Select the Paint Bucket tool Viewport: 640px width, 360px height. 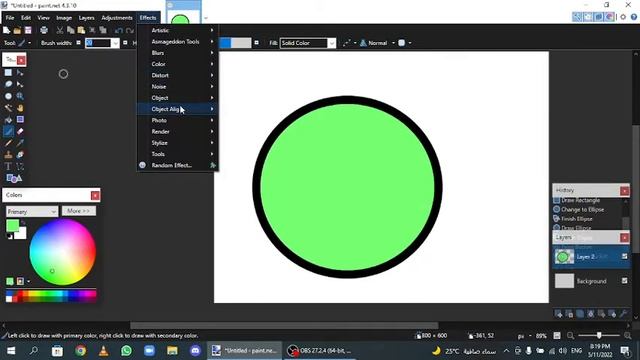[8, 120]
